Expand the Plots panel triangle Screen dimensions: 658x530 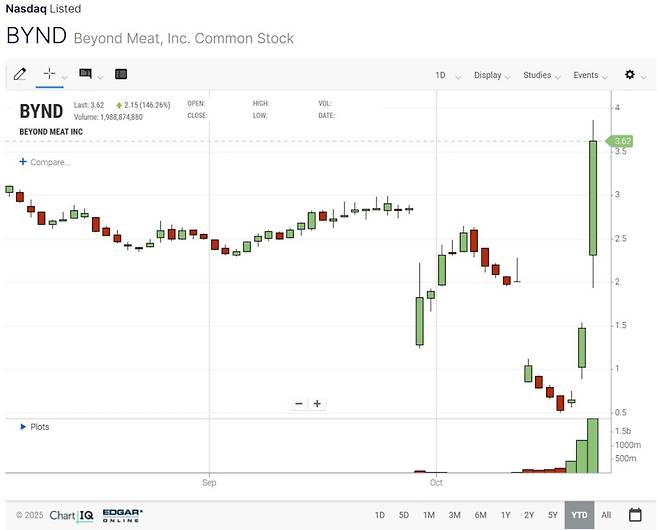coord(23,427)
